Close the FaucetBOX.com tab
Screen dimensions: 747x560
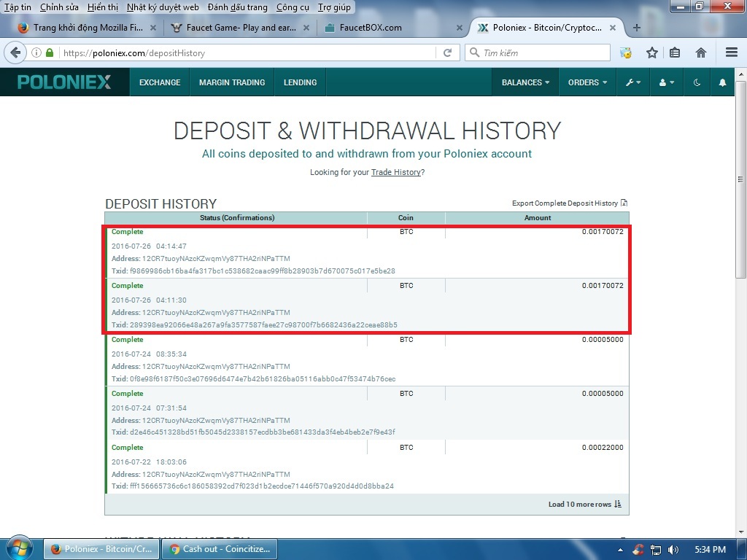460,28
